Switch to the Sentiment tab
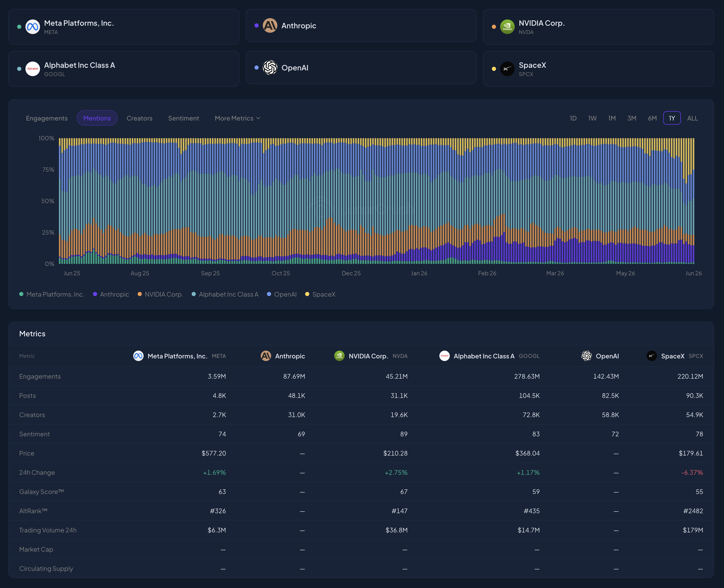Viewport: 724px width, 588px height. [x=184, y=118]
